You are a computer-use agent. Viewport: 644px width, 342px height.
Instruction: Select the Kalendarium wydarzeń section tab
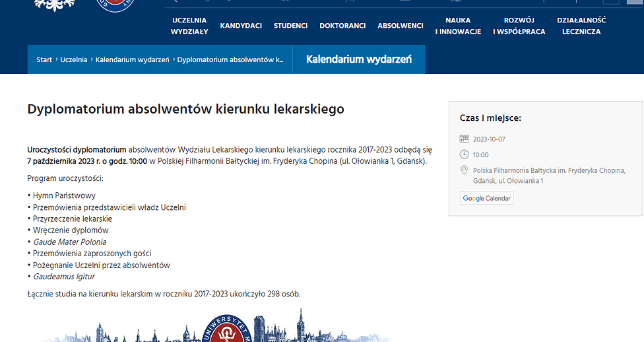click(x=358, y=59)
